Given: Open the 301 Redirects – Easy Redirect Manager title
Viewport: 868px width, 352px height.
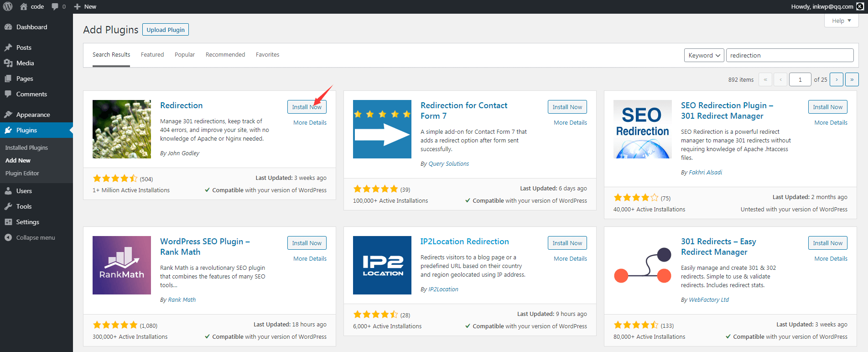Looking at the screenshot, I should coord(718,247).
